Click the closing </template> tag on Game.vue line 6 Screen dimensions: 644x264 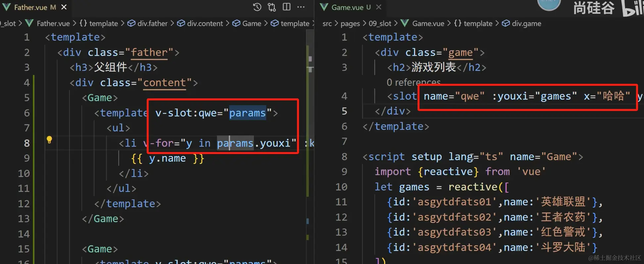point(396,126)
